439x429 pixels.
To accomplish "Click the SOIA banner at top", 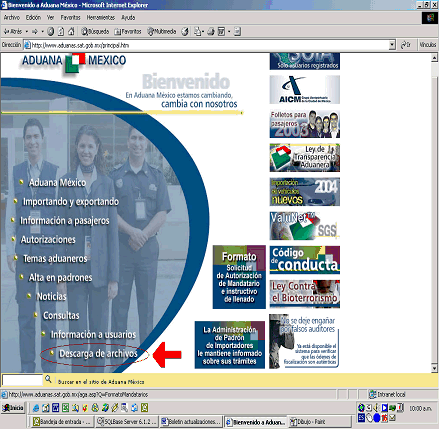I will tap(305, 61).
